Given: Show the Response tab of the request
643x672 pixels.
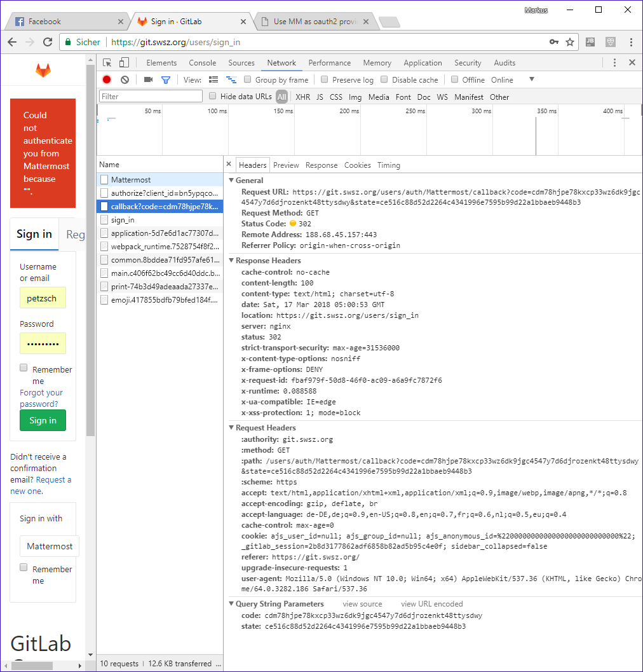Looking at the screenshot, I should 321,165.
